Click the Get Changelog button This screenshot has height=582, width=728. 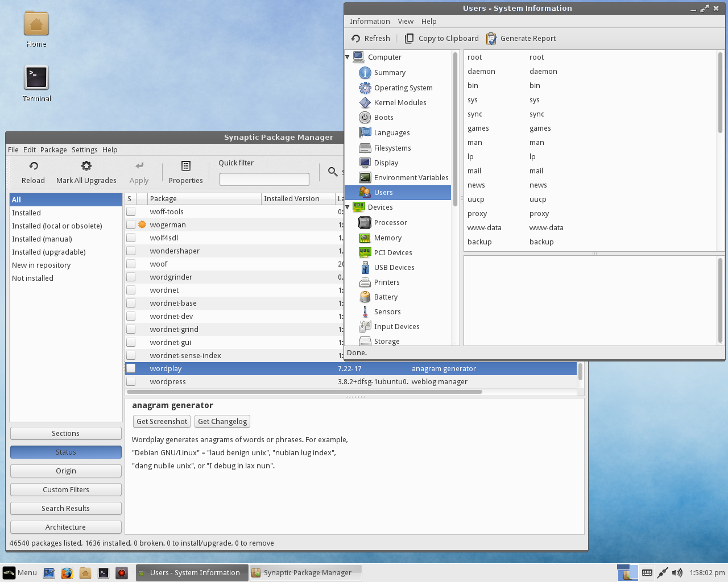coord(222,422)
